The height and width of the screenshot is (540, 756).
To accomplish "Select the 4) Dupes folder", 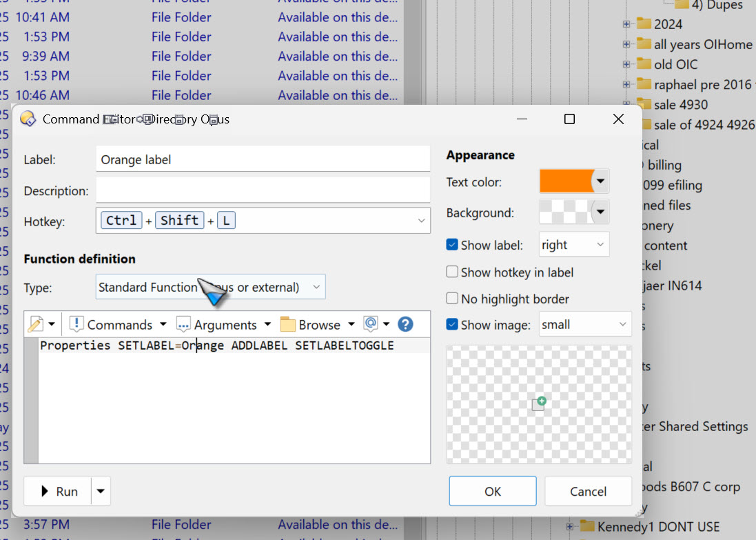I will (717, 6).
